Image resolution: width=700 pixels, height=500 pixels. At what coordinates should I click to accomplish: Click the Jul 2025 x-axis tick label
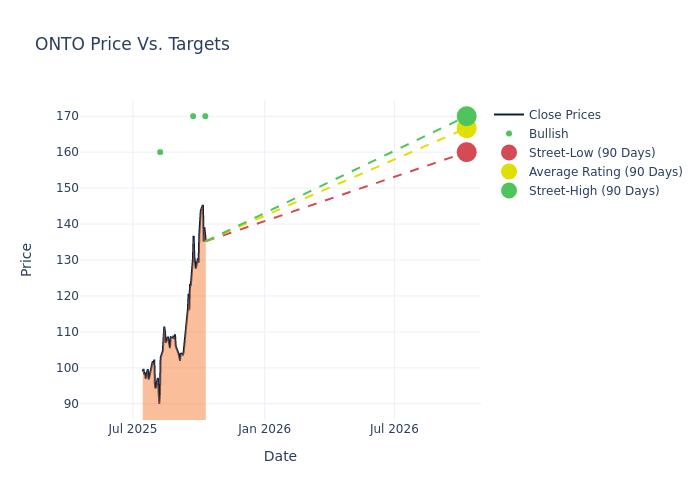[133, 429]
